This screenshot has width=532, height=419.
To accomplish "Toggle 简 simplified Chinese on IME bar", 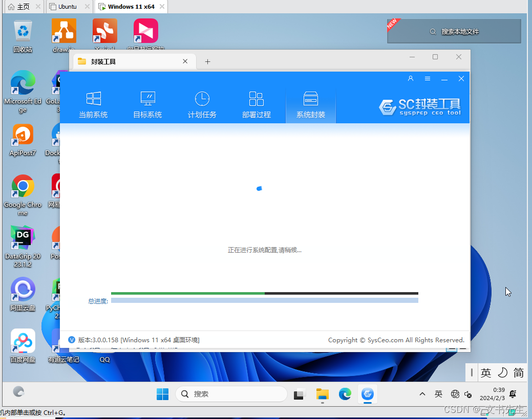I will point(518,373).
